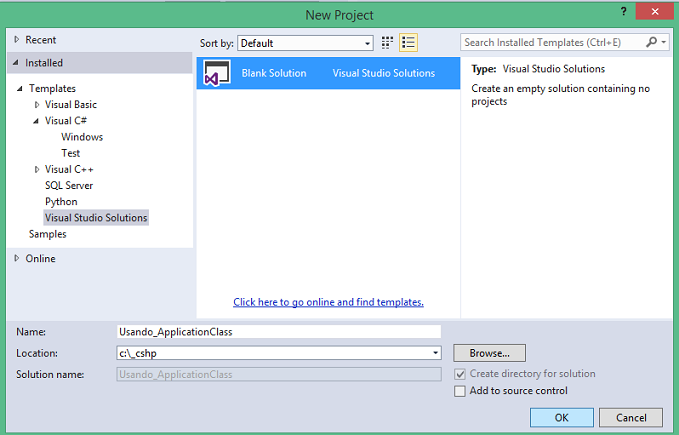The height and width of the screenshot is (435, 679).
Task: Click the Recent label
Action: (x=41, y=40)
